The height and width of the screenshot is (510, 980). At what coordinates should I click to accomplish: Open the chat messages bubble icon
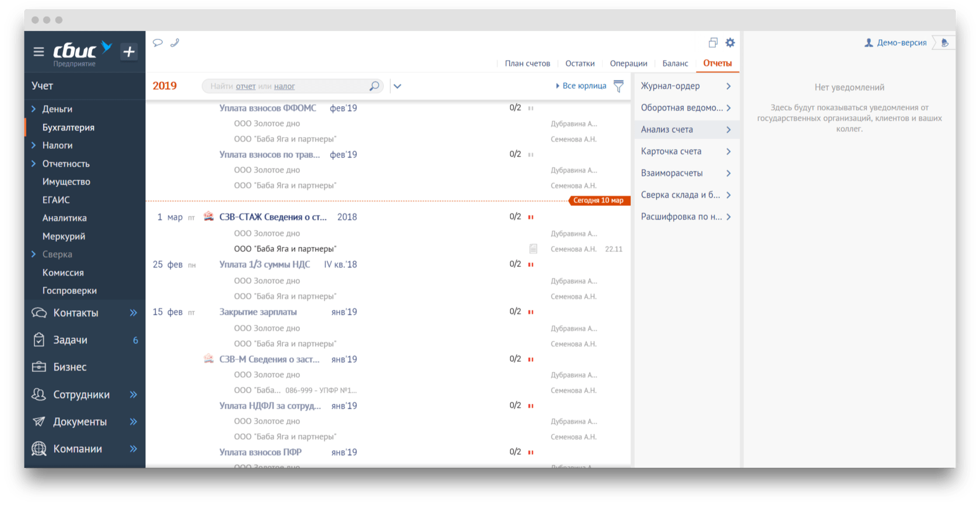pos(157,43)
